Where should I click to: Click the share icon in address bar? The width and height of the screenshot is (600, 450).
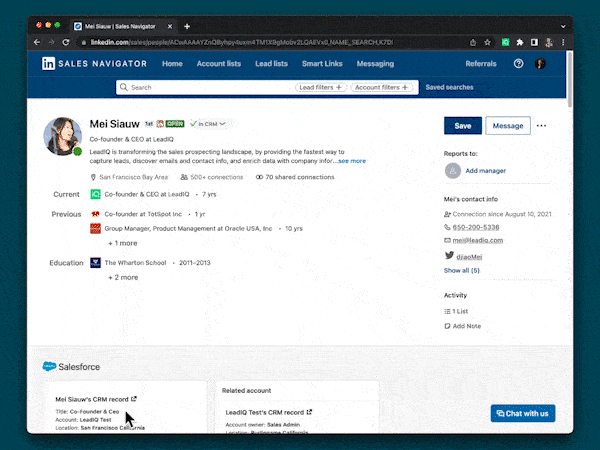473,42
